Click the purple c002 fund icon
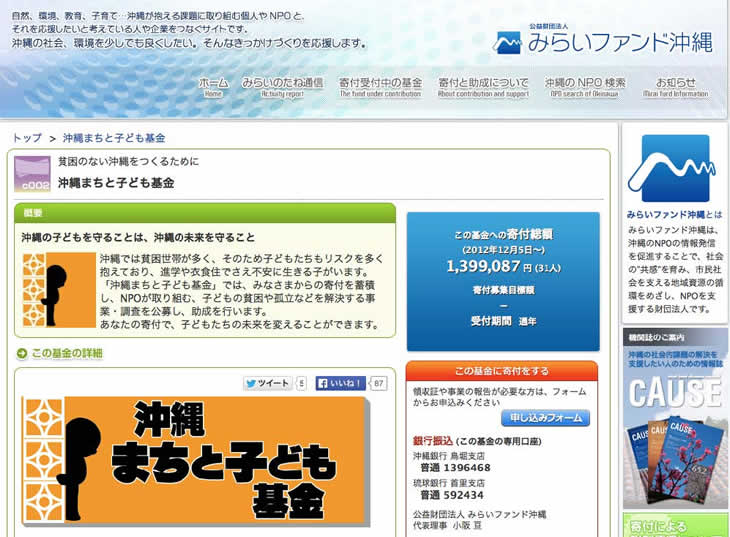Screen dimensions: 730x537 click(x=32, y=174)
